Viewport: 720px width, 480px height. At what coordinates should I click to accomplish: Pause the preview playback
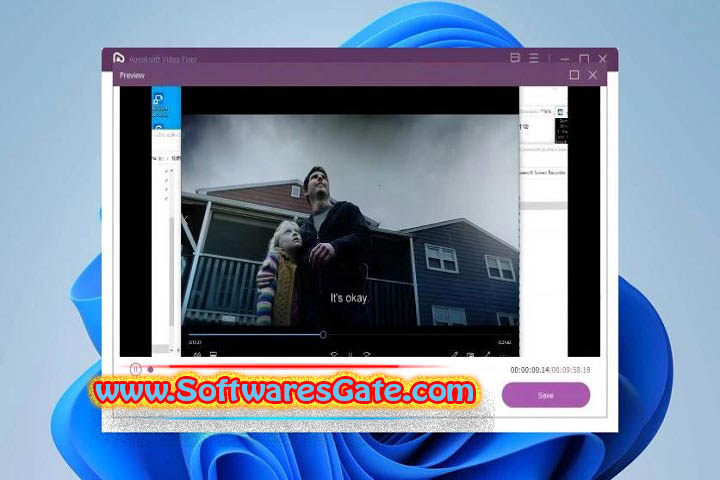point(135,369)
